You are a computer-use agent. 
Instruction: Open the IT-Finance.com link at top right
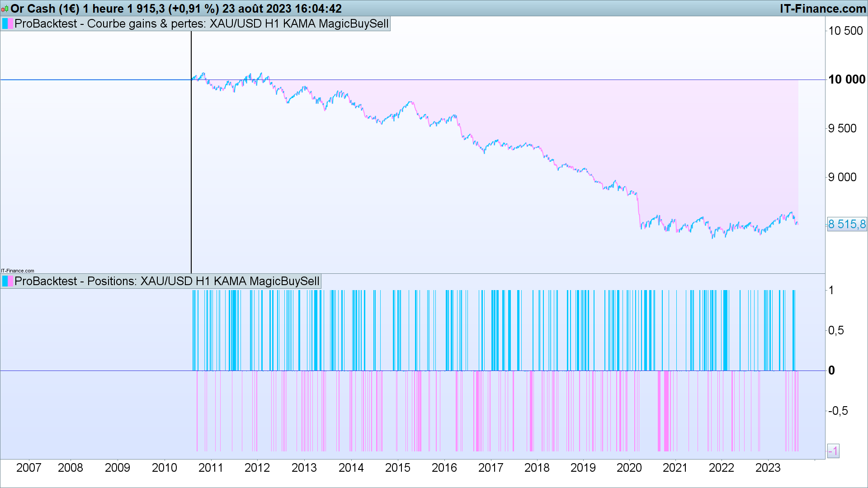823,9
